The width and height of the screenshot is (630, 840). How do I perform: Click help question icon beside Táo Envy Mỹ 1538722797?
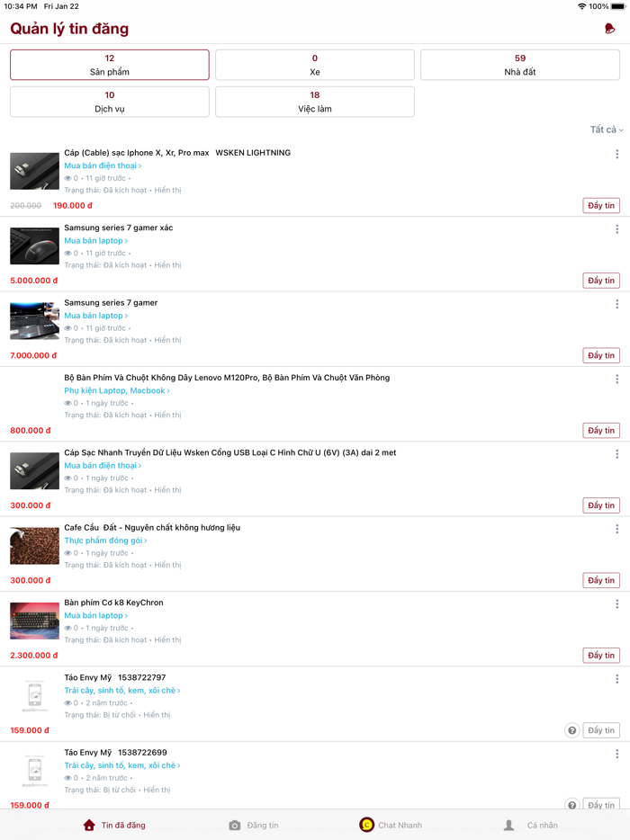coord(572,730)
